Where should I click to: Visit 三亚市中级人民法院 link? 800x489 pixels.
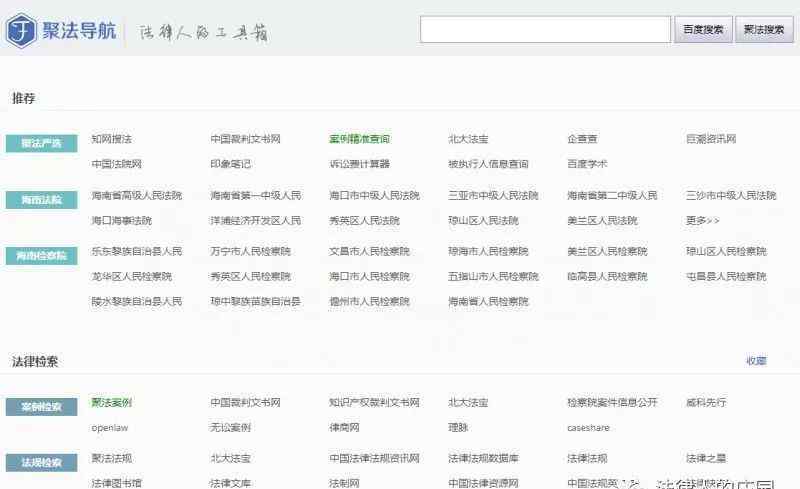(x=493, y=195)
